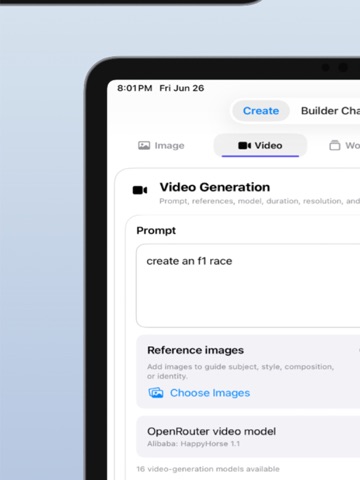Click the picture icon beside Image

click(144, 146)
